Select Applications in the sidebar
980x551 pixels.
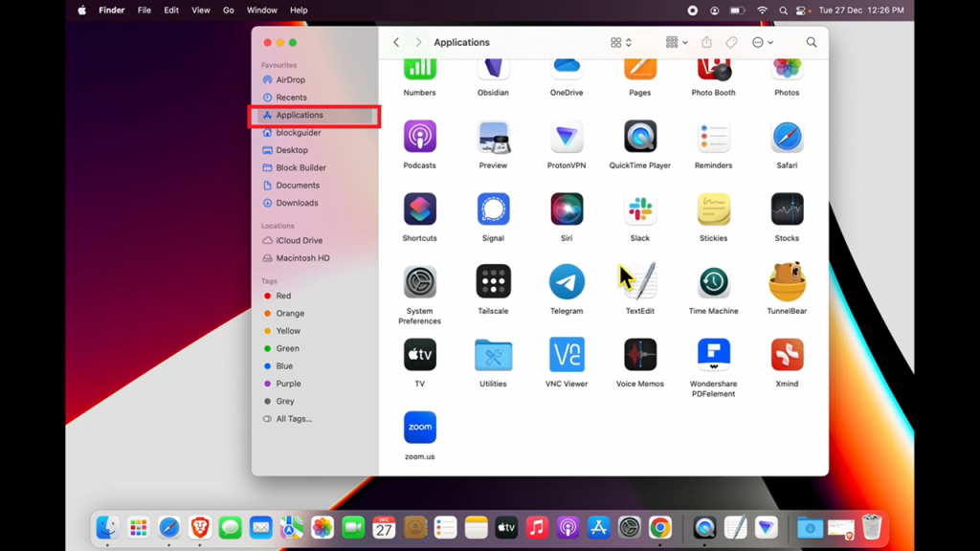pos(315,115)
